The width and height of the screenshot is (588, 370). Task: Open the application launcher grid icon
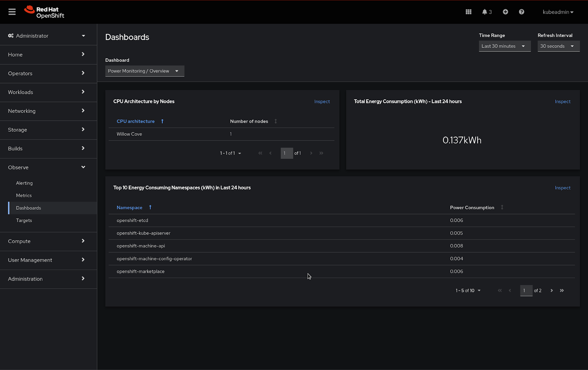[468, 12]
